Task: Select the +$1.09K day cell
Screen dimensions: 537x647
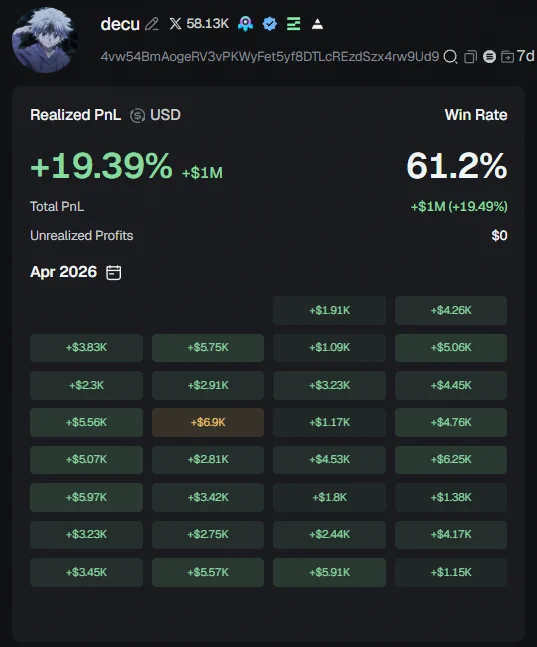Action: [329, 347]
